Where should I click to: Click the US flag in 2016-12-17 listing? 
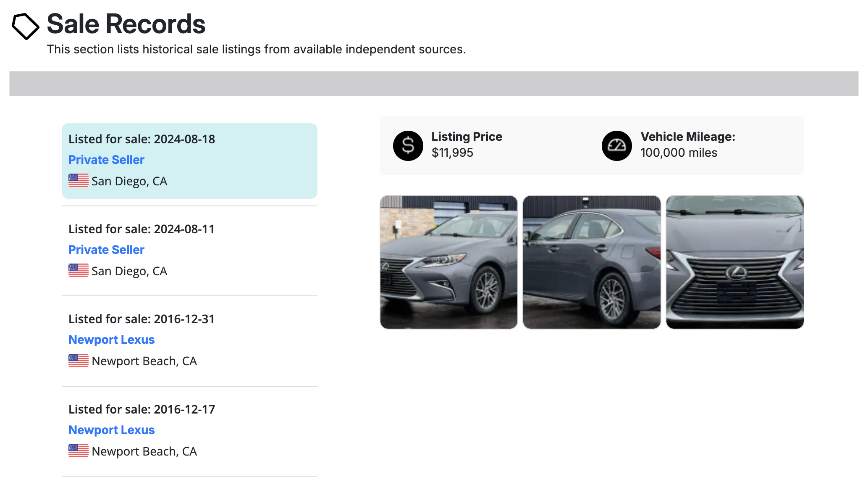click(79, 451)
